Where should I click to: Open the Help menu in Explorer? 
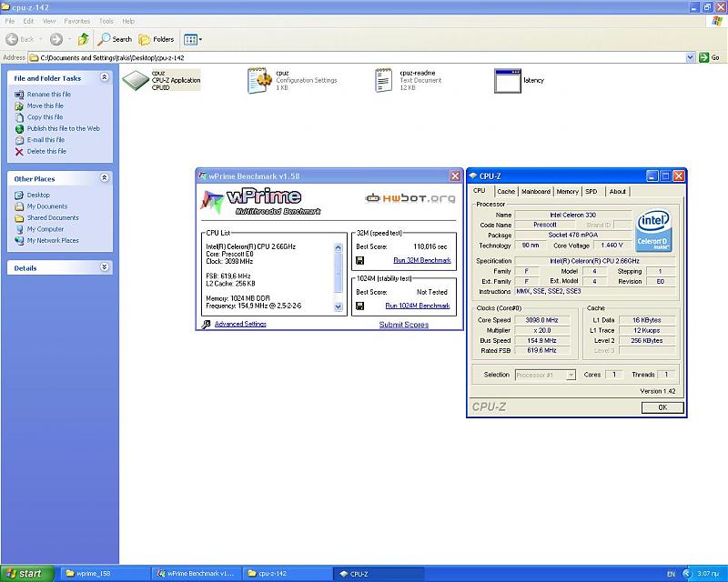pos(128,21)
